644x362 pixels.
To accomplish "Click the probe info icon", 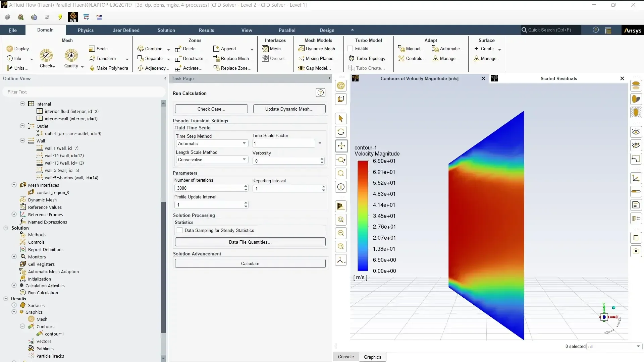I will pos(341,187).
